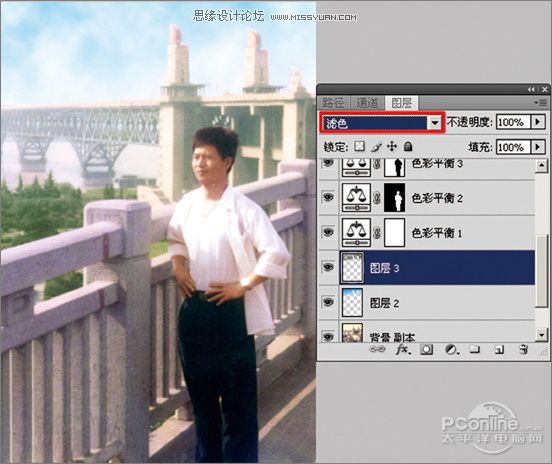Select the 背景 副本 layer row
The image size is (552, 464).
(x=427, y=331)
